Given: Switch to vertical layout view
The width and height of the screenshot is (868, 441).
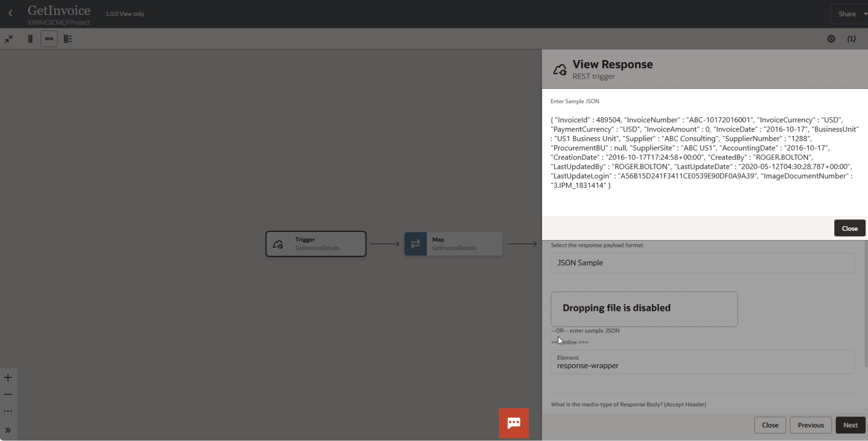Looking at the screenshot, I should 30,39.
